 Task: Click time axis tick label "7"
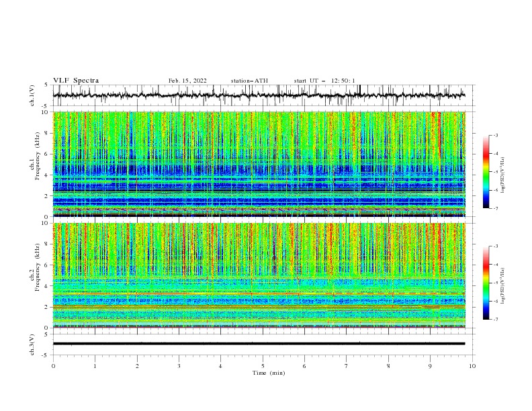click(347, 366)
